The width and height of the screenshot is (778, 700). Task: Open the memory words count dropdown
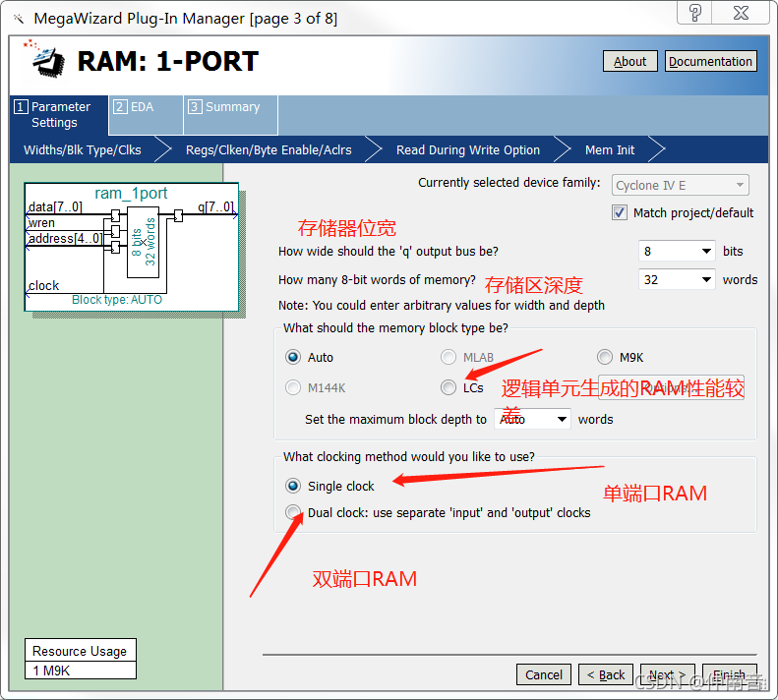coord(677,279)
